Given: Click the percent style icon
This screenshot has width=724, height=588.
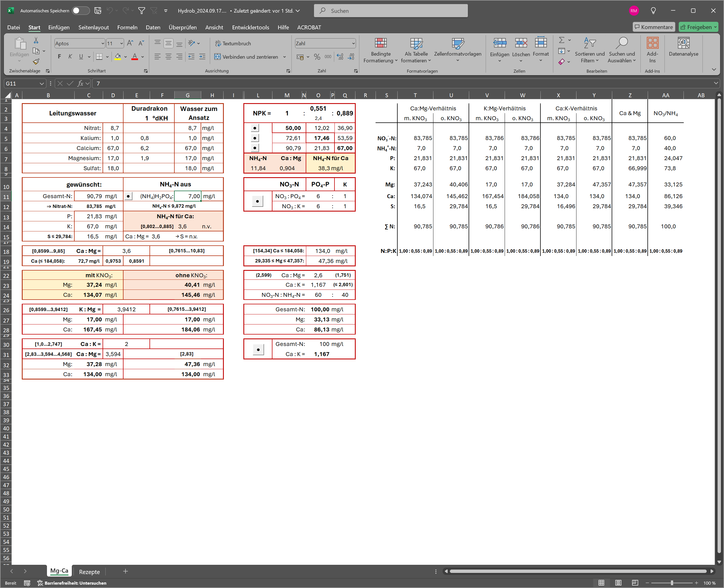Looking at the screenshot, I should point(317,57).
